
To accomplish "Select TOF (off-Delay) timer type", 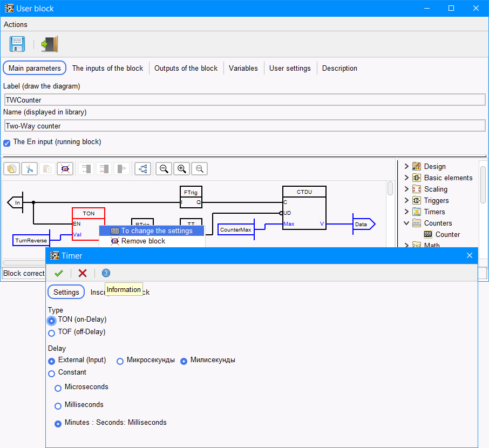I will click(x=52, y=333).
